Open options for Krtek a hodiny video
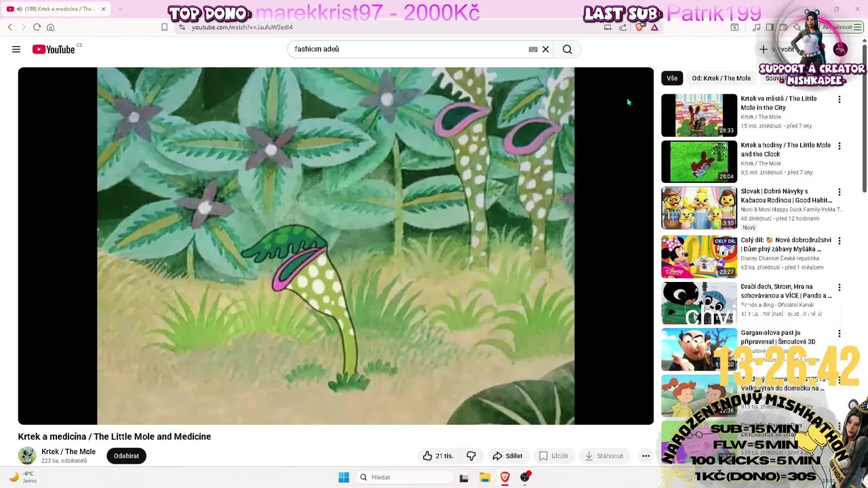 [839, 146]
